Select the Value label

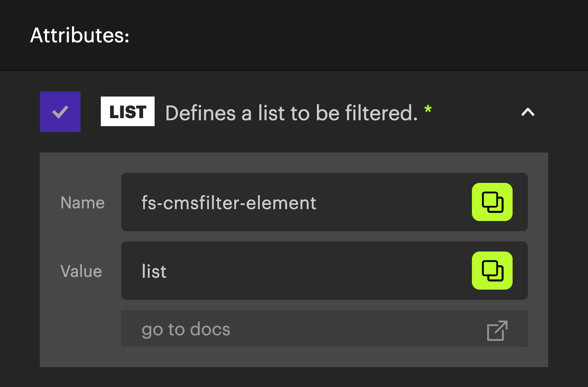tap(81, 271)
